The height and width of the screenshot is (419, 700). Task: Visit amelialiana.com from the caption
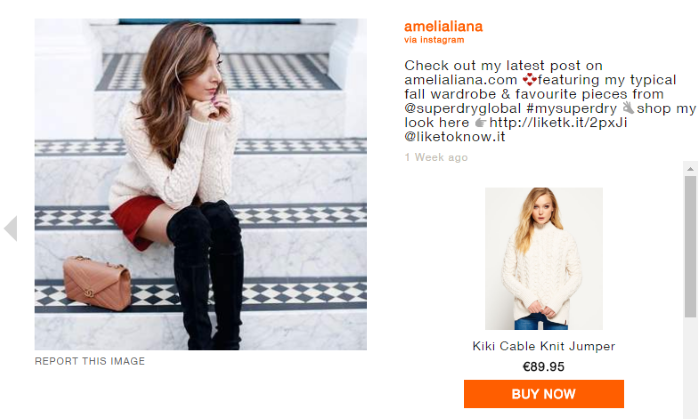[x=461, y=80]
